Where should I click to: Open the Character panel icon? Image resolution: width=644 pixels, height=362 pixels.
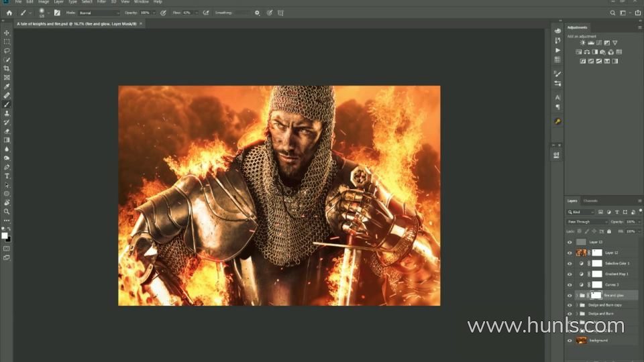(x=557, y=98)
